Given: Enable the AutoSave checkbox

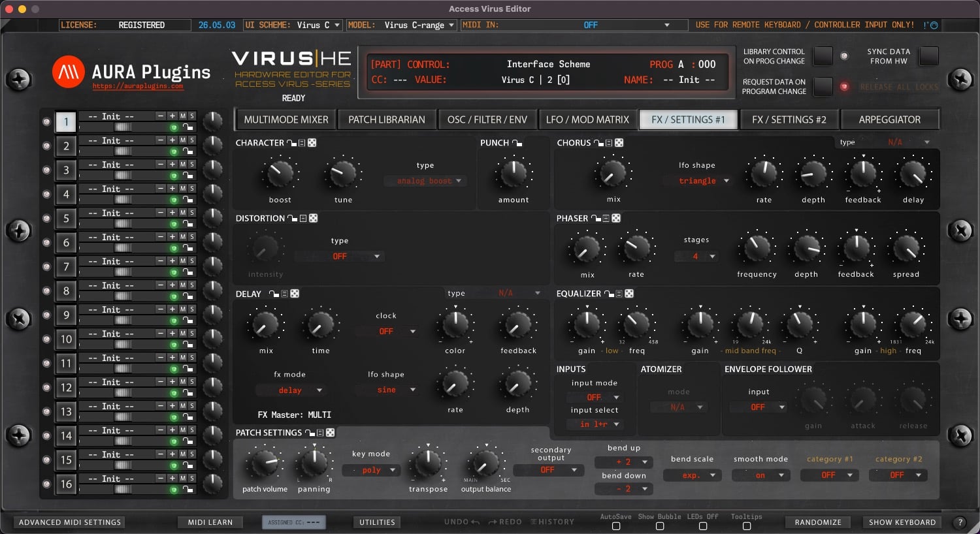Looking at the screenshot, I should pos(615,526).
